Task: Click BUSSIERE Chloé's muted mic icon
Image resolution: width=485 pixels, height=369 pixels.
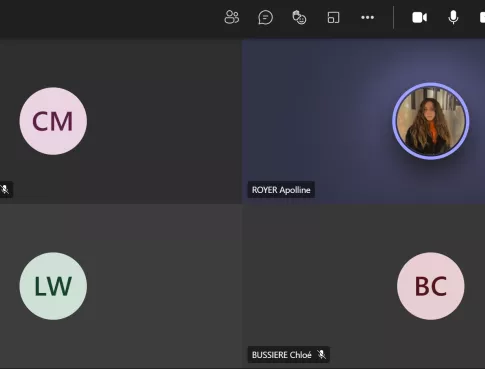Action: coord(321,354)
